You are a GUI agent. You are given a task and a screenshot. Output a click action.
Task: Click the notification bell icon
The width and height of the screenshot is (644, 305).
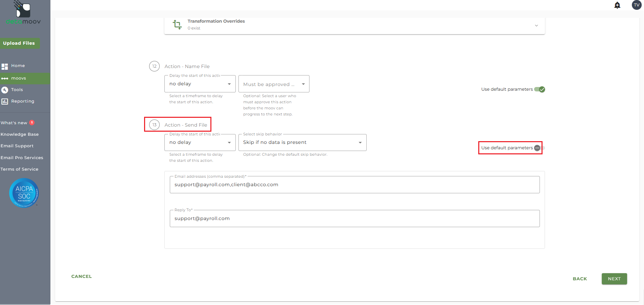point(617,5)
